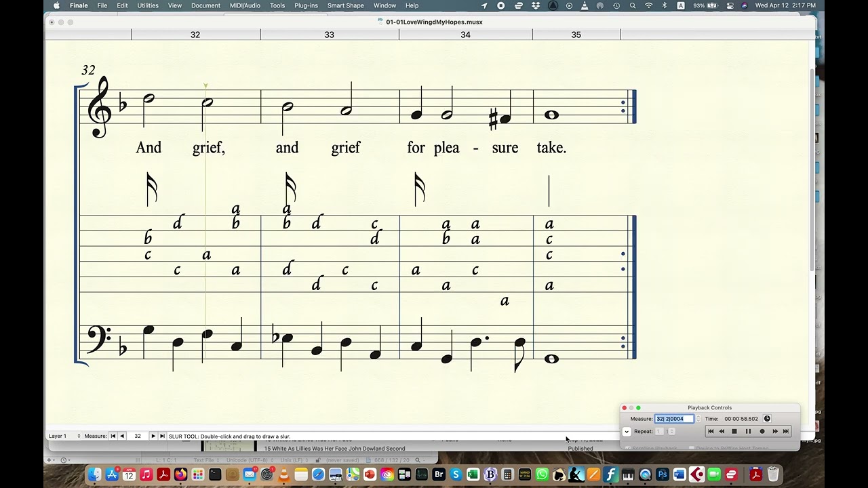
Task: Click measure 33 in the ruler bar
Action: point(329,35)
